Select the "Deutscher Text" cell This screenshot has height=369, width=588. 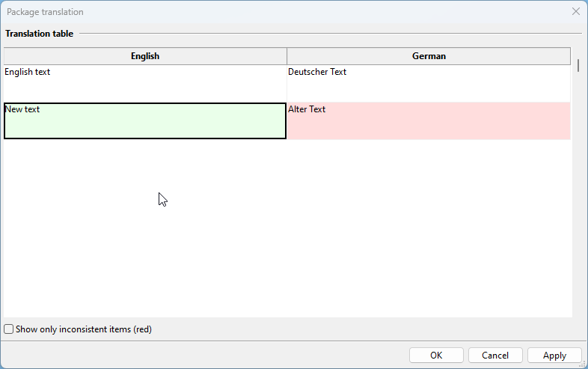(429, 83)
